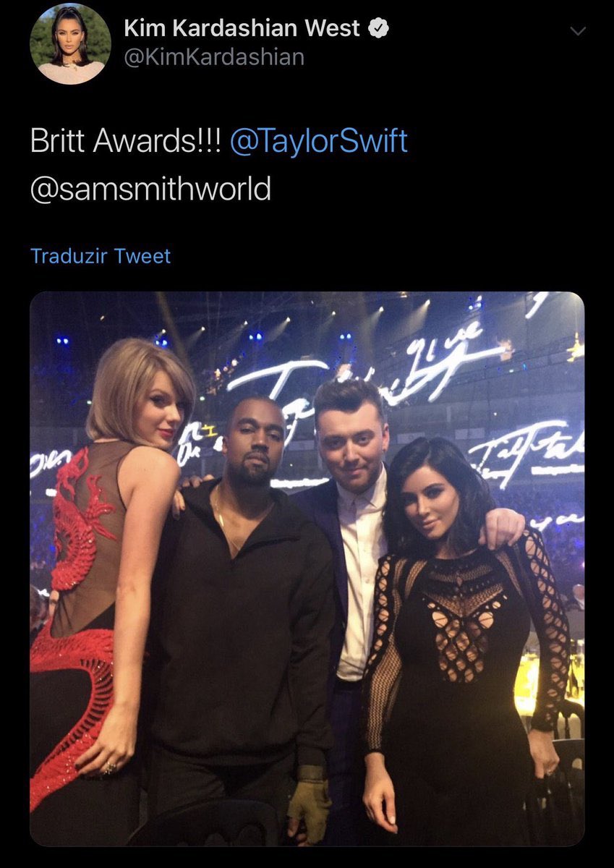Open Kim Kardashian West's profile avatar
The image size is (614, 868).
[70, 44]
